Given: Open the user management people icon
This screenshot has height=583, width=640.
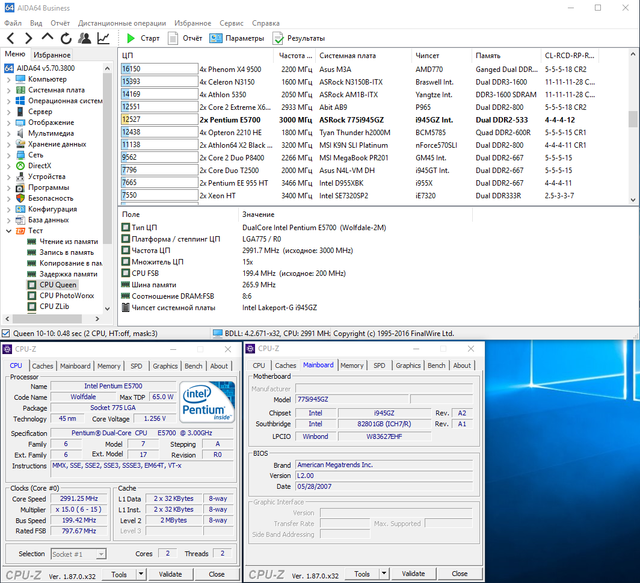Looking at the screenshot, I should point(84,38).
